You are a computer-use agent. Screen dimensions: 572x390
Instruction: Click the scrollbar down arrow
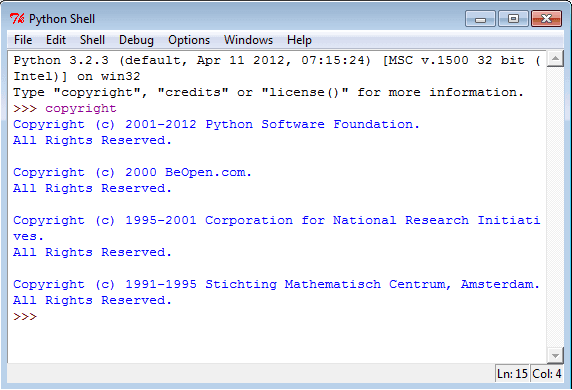(x=555, y=355)
